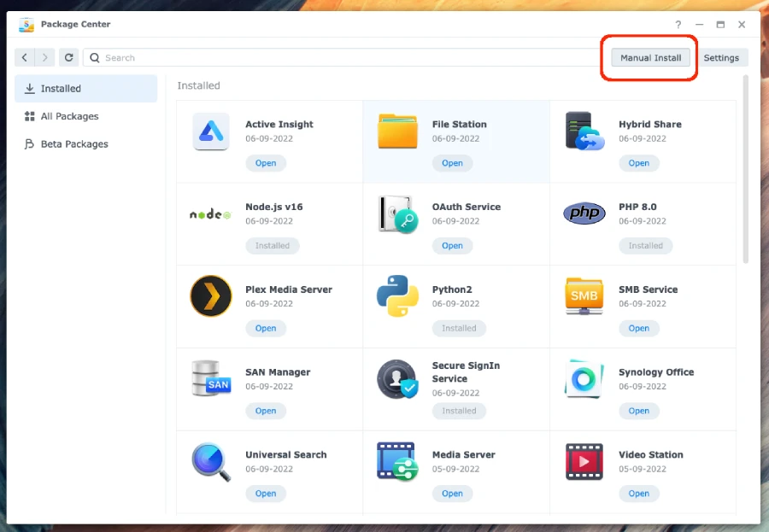Maximize the Package Center window
The width and height of the screenshot is (769, 532).
(720, 25)
